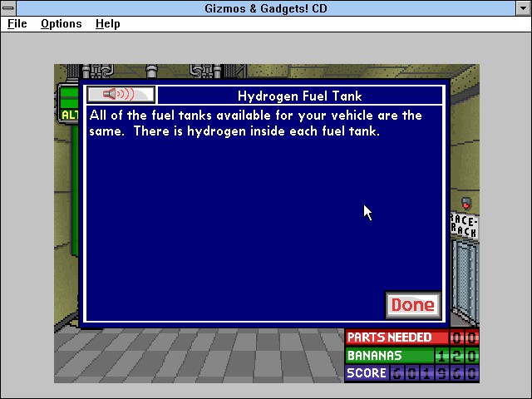
Task: Open the Help menu
Action: [107, 24]
